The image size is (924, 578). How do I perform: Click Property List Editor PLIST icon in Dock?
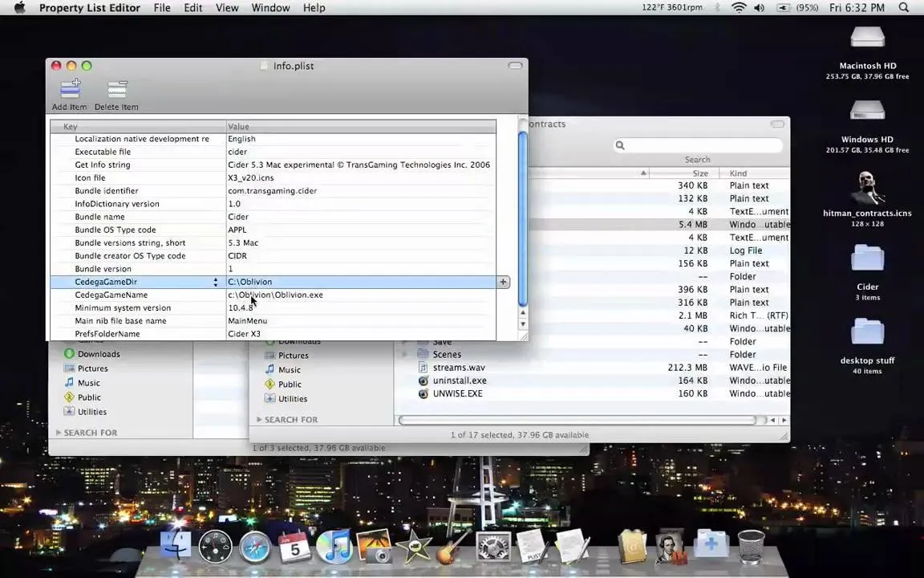point(533,546)
